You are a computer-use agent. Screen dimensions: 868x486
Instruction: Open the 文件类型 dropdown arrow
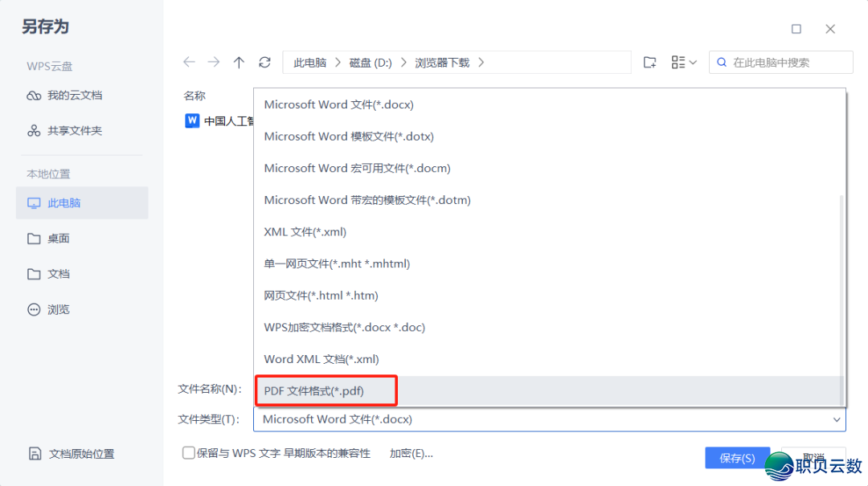pyautogui.click(x=837, y=419)
